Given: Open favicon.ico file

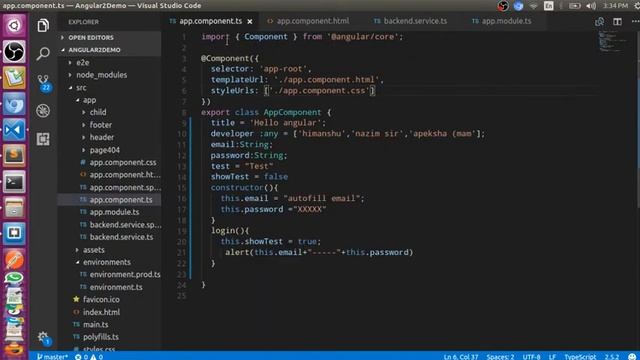Looking at the screenshot, I should tap(109, 300).
